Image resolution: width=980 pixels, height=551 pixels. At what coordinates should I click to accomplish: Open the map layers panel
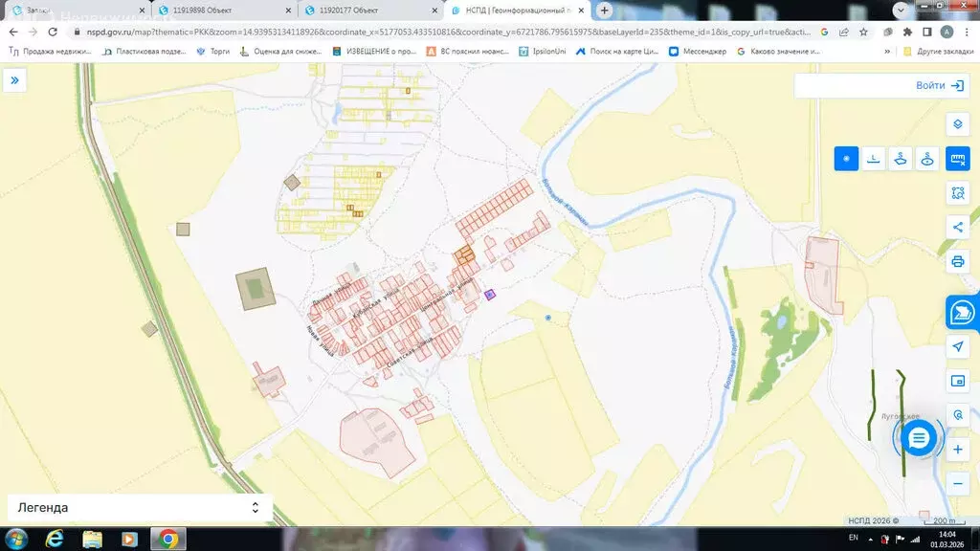pos(957,124)
